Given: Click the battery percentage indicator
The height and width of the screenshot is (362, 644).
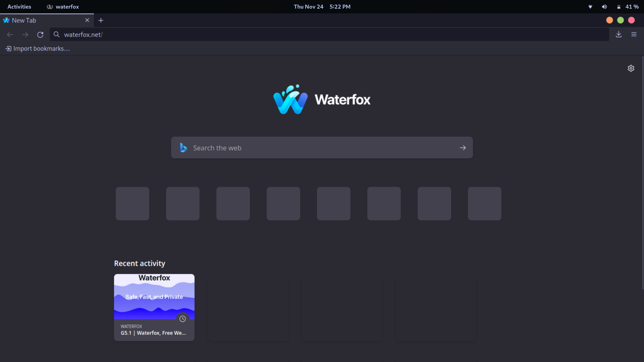Looking at the screenshot, I should pyautogui.click(x=632, y=6).
